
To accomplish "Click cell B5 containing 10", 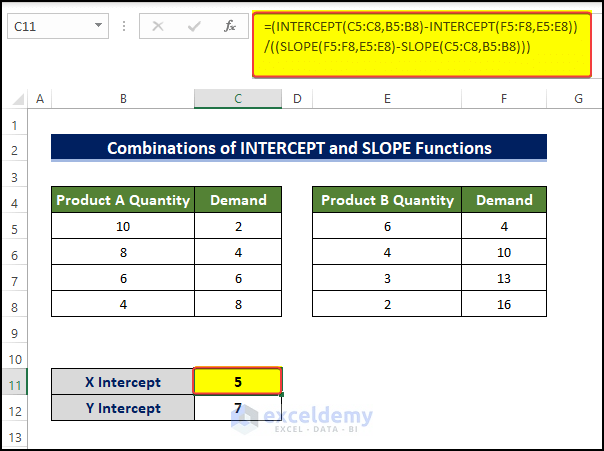I will point(123,226).
